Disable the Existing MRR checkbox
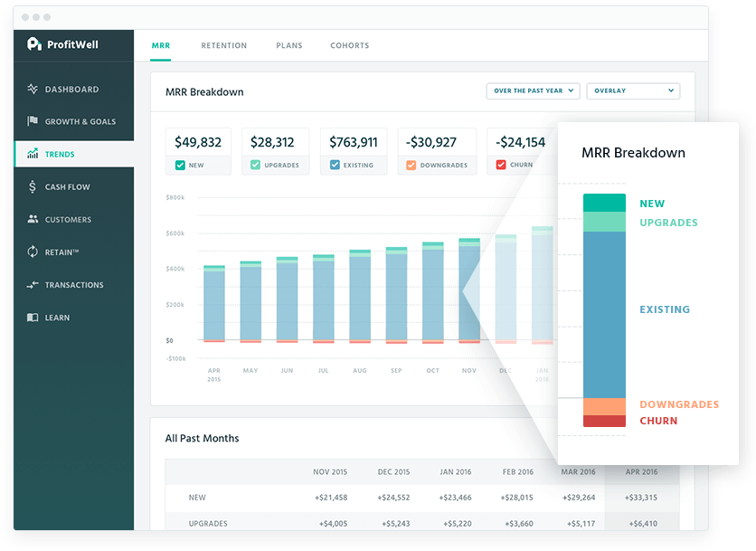This screenshot has width=756, height=551. pyautogui.click(x=335, y=166)
